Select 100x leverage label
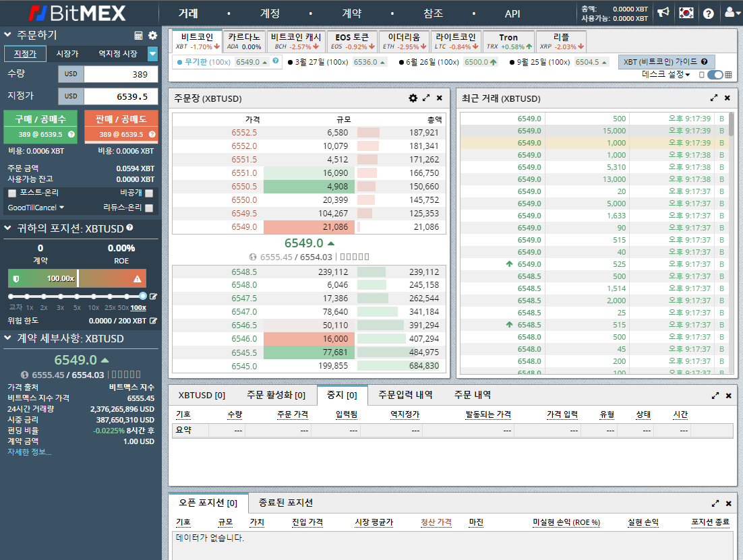743x560 pixels. [x=138, y=308]
